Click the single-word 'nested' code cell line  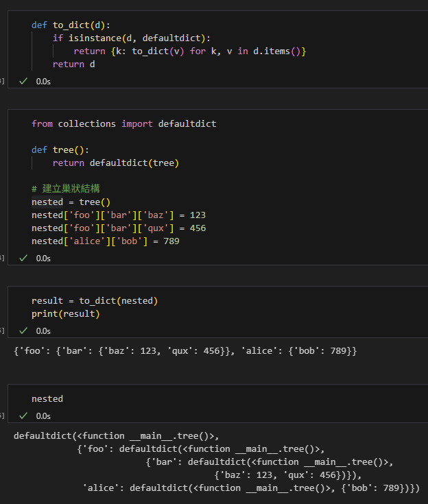point(47,399)
